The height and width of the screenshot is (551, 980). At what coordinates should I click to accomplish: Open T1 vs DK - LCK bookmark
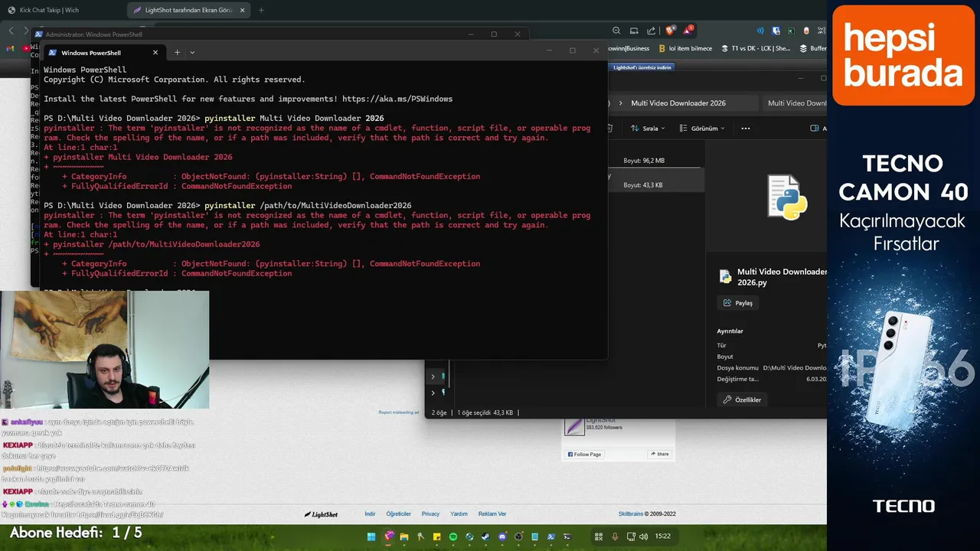(756, 48)
